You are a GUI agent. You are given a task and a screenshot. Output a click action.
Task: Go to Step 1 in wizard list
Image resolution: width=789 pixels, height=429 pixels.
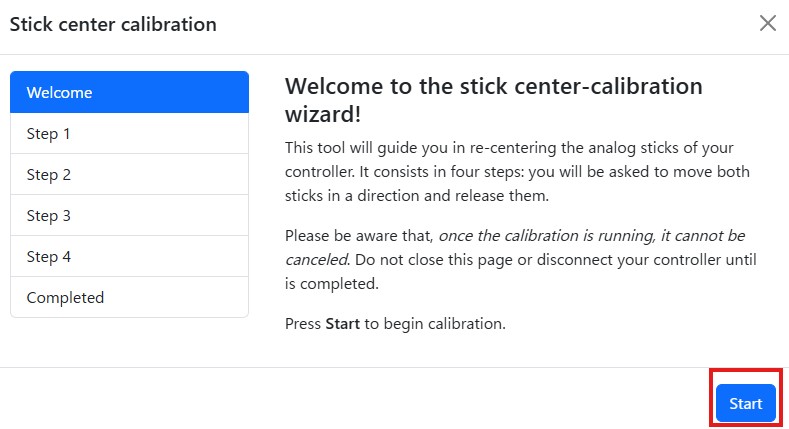pyautogui.click(x=129, y=133)
